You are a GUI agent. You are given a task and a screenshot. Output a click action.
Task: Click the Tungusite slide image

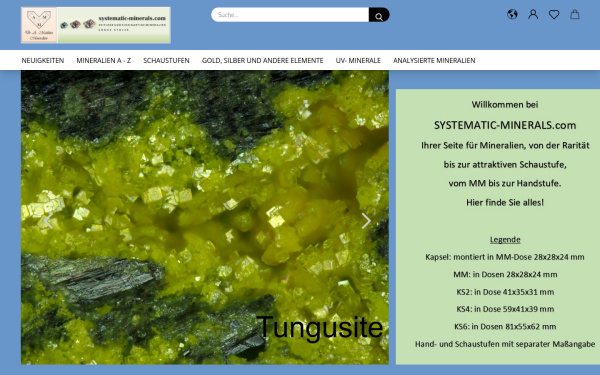pyautogui.click(x=205, y=217)
